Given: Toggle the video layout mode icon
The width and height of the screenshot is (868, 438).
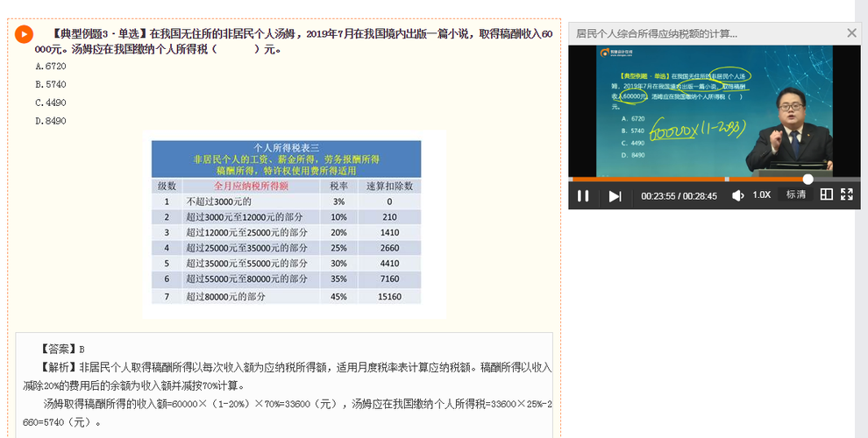Looking at the screenshot, I should [826, 194].
